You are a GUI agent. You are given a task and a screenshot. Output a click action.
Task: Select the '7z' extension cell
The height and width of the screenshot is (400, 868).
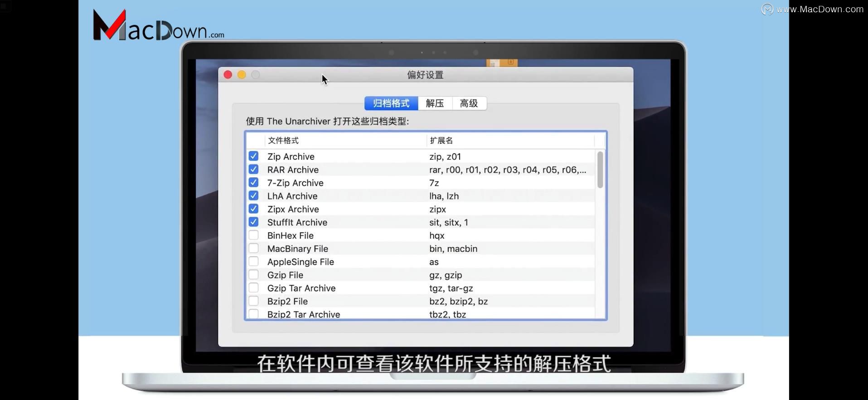point(434,183)
